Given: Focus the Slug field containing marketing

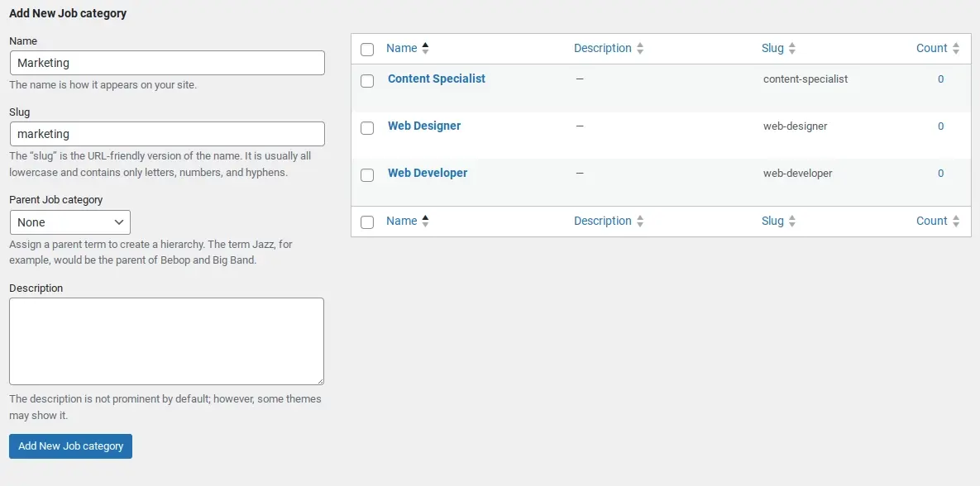Looking at the screenshot, I should pyautogui.click(x=168, y=134).
